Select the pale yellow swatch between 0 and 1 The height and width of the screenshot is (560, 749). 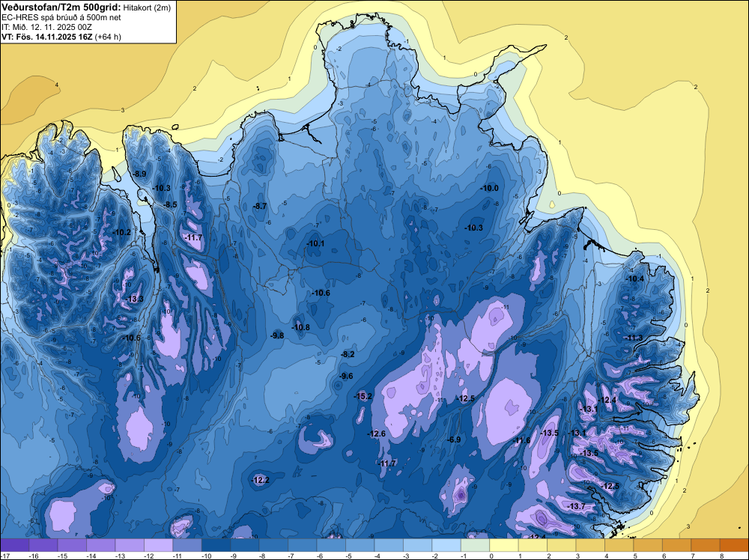click(x=504, y=545)
